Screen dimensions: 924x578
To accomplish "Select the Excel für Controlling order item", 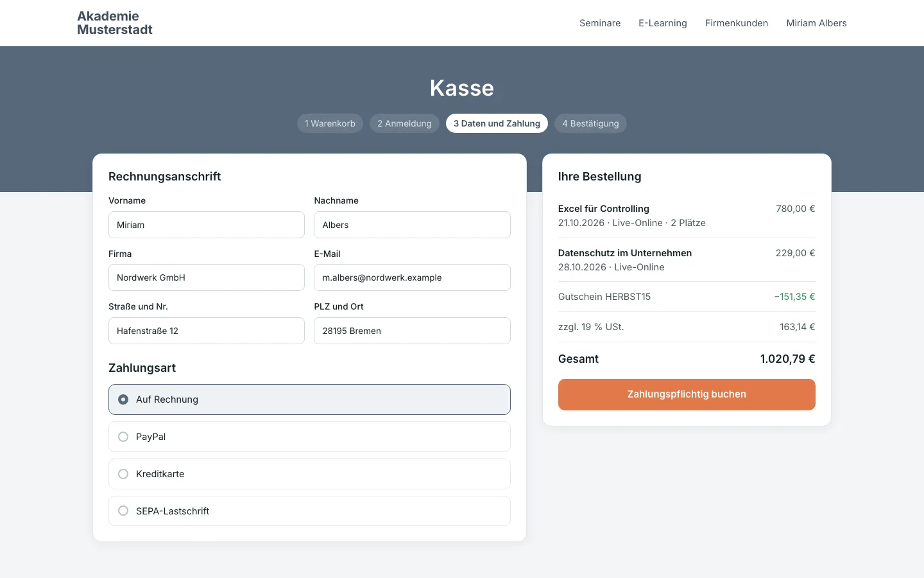I will tap(604, 209).
